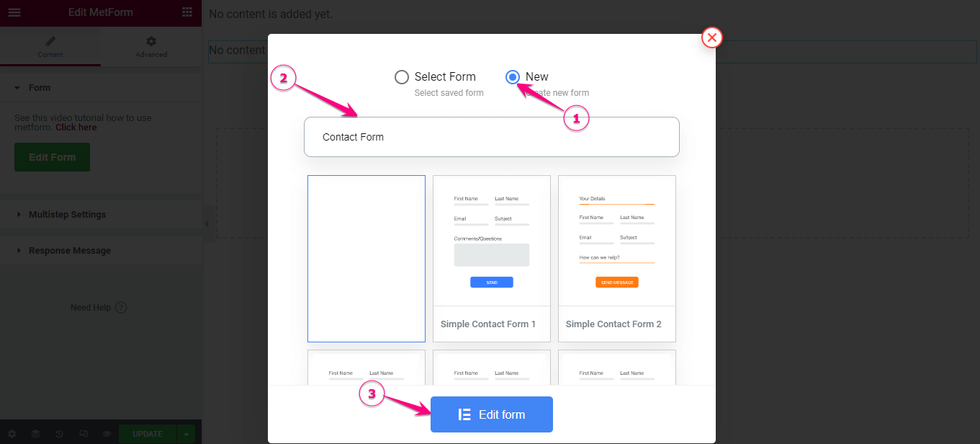Open the Elementor hamburger menu

coord(14,12)
